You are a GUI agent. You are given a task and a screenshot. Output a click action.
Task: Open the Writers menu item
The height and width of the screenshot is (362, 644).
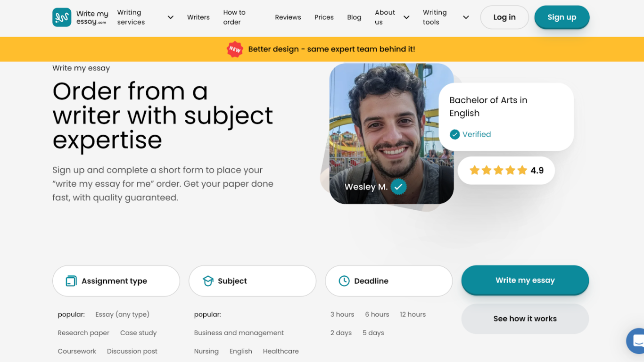pos(198,17)
